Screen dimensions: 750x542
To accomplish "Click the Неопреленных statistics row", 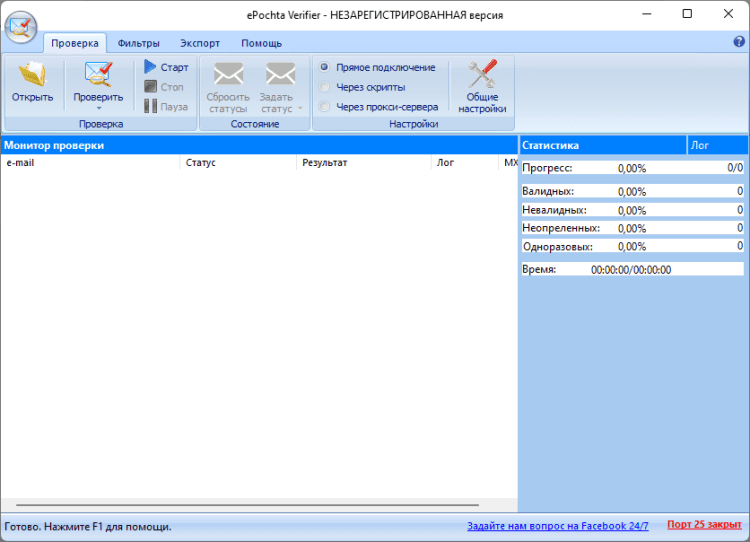I will (632, 228).
